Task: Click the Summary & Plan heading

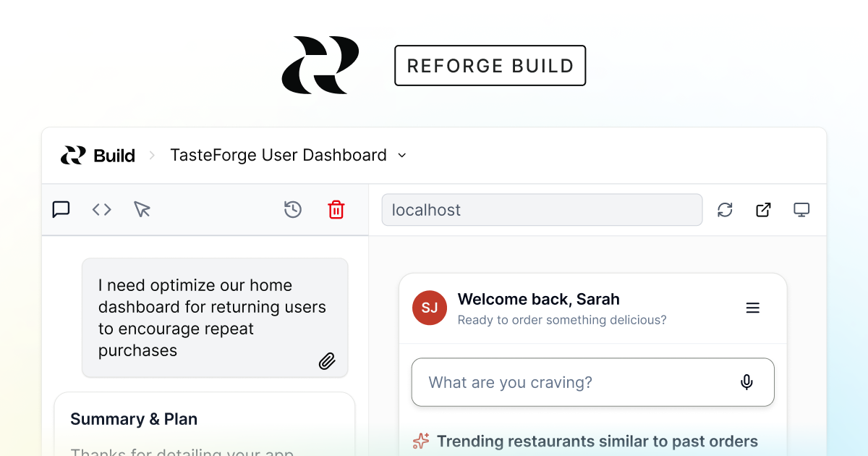Action: click(x=134, y=419)
